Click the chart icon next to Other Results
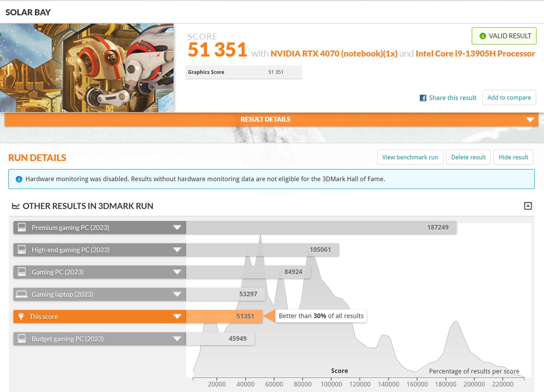This screenshot has width=544, height=392. (16, 206)
